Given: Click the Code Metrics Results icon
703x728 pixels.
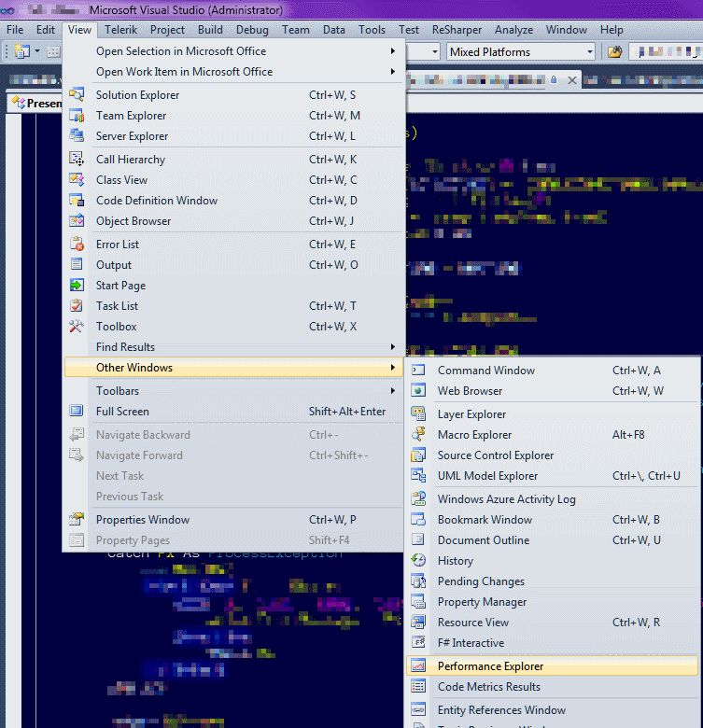Looking at the screenshot, I should [418, 686].
